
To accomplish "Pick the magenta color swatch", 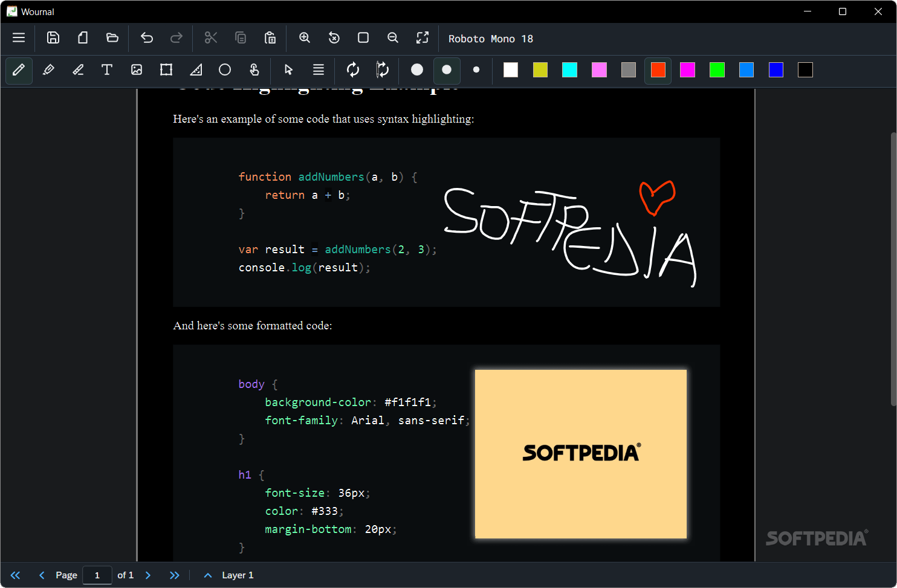I will pyautogui.click(x=688, y=70).
